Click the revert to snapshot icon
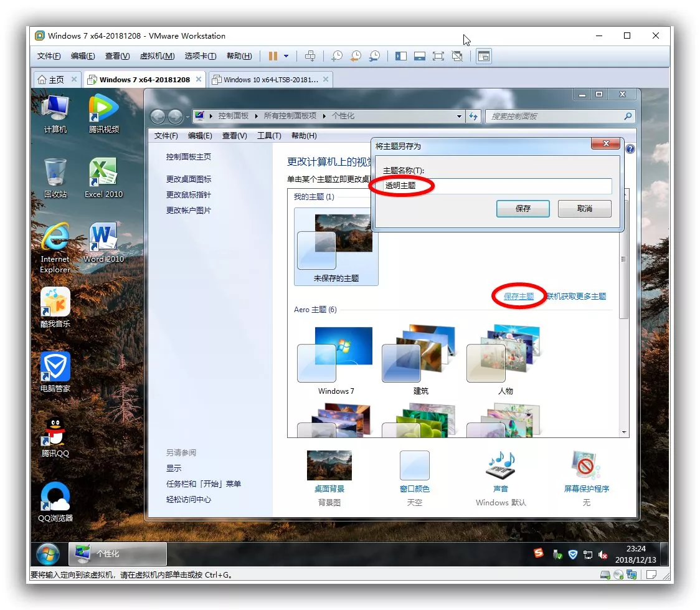Screen dimensions: 700x610 click(356, 56)
